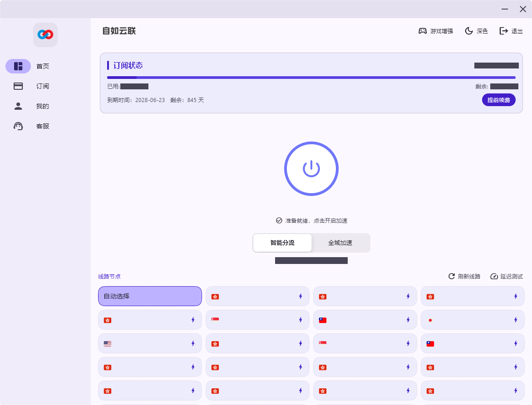Switch to 智能分流 mode tab
532x405 pixels.
(x=282, y=243)
